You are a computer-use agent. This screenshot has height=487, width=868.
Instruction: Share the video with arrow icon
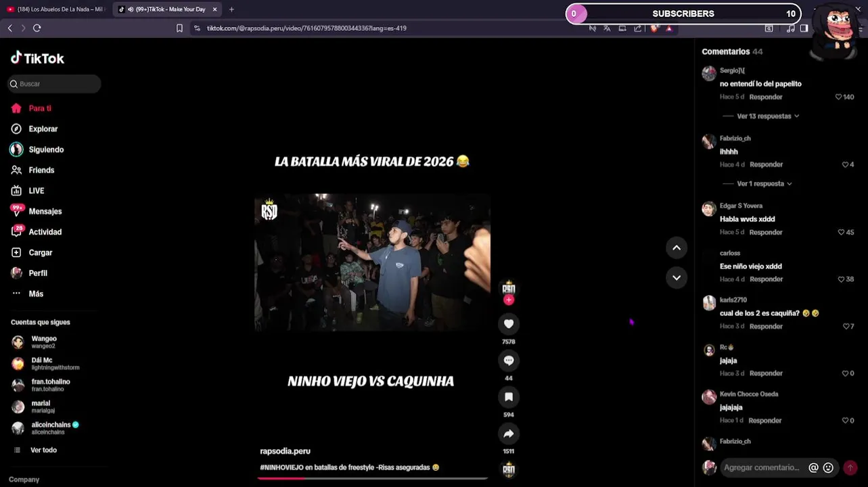[x=509, y=434]
